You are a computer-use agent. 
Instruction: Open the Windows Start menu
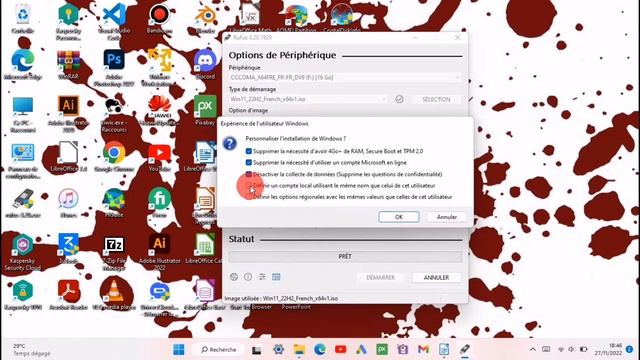(179, 349)
